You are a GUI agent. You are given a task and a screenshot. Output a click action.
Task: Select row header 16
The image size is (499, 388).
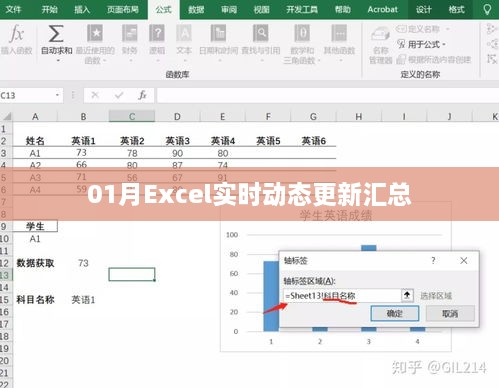pyautogui.click(x=5, y=312)
